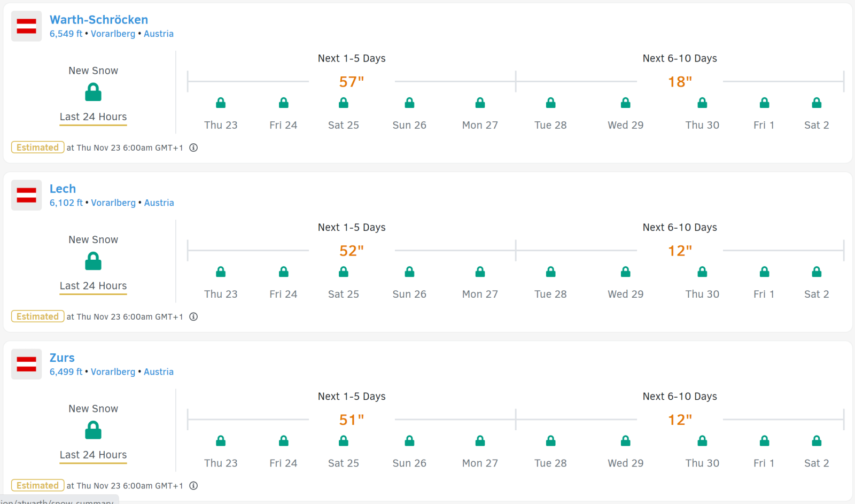Viewport: 855px width, 504px height.
Task: Click Fri 1 lock icon in Lech
Action: [x=765, y=272]
